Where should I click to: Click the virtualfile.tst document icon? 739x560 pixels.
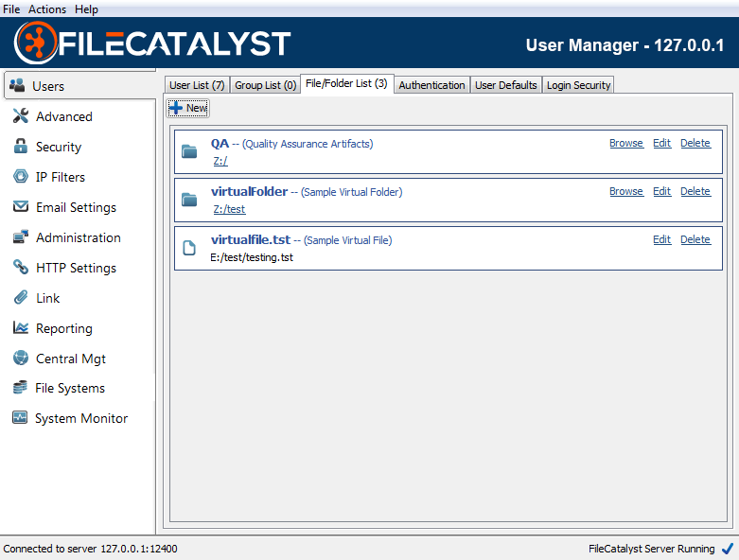coord(189,248)
